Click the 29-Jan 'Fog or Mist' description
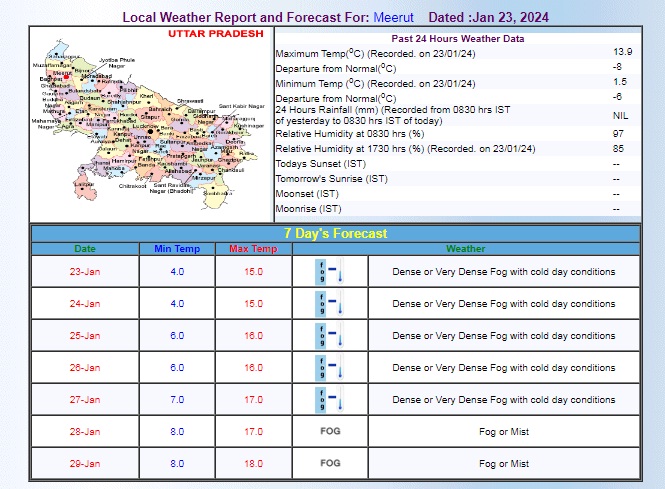Viewport: 665px width, 489px height. [x=504, y=464]
